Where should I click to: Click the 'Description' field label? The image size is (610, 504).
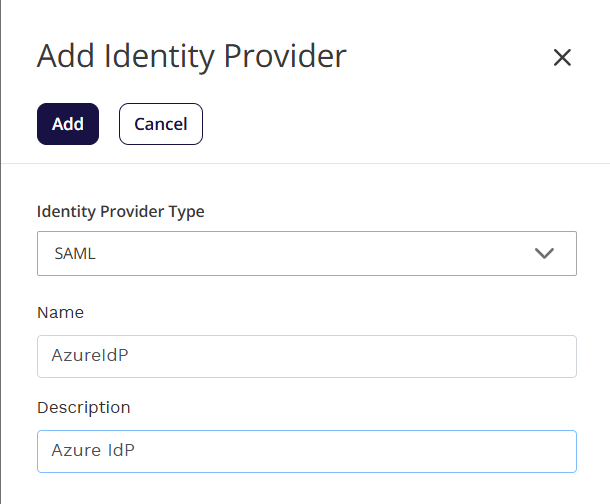tap(84, 407)
